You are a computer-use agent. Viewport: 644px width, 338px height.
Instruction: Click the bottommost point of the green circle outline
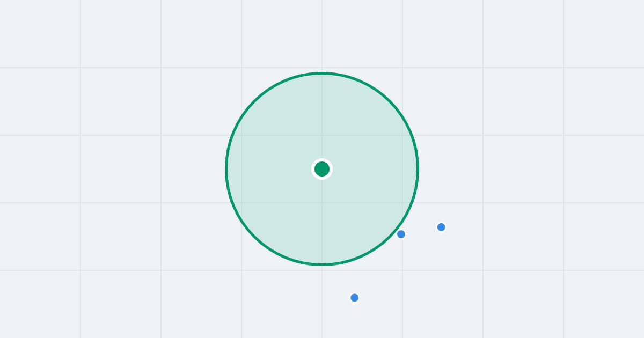click(322, 264)
